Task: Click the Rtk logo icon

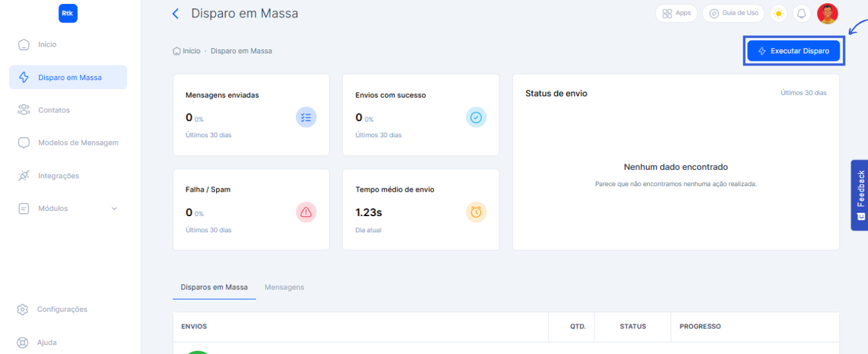Action: [x=67, y=13]
